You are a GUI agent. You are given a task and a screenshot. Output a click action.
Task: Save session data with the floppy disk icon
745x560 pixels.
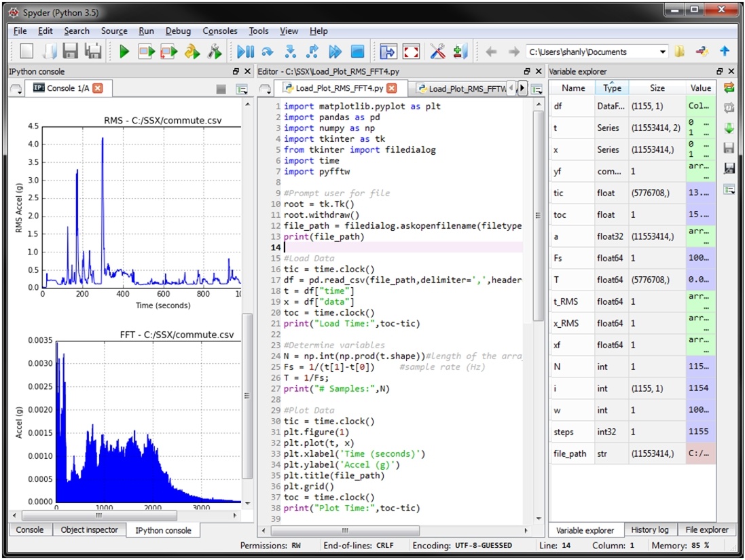729,147
